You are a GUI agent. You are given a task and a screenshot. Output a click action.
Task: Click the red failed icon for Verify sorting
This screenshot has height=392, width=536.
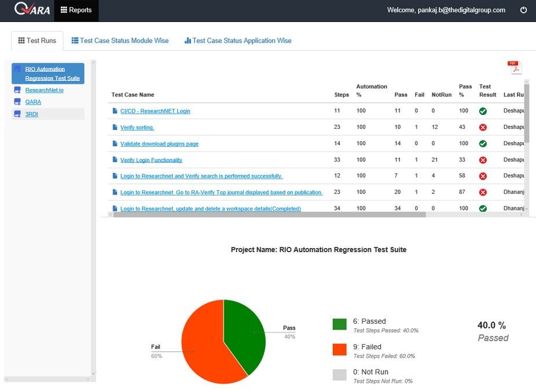483,127
